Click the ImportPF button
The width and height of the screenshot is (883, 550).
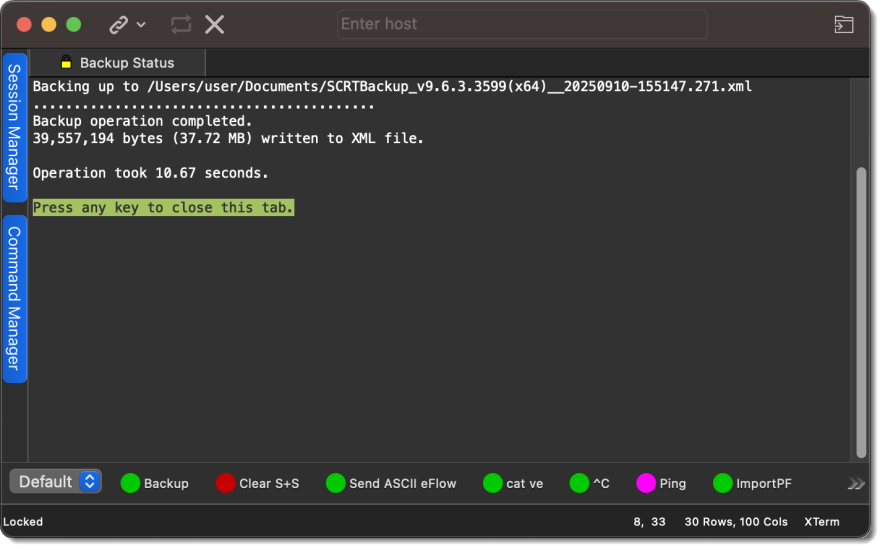752,483
